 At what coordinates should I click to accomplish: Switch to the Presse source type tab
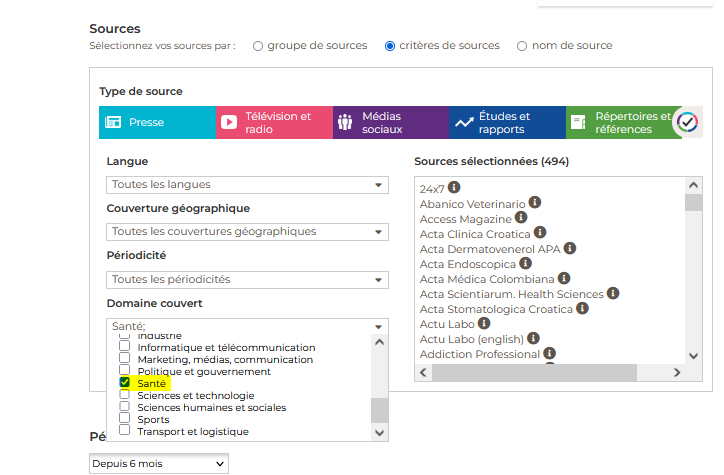click(157, 122)
